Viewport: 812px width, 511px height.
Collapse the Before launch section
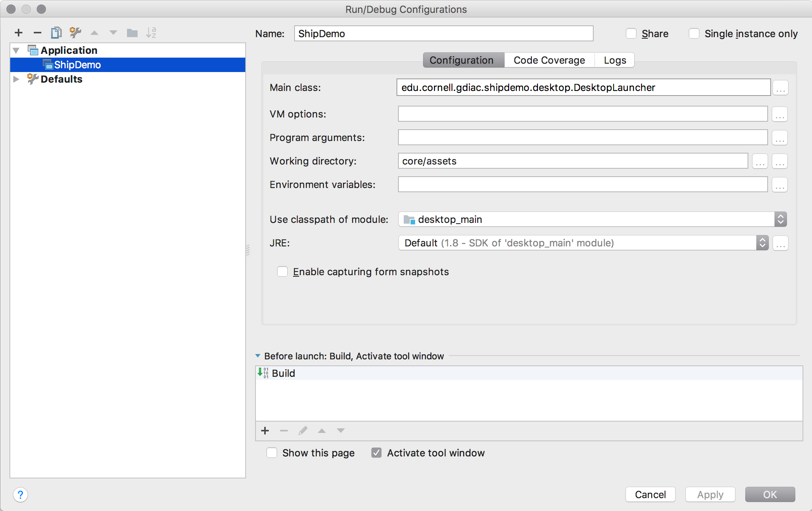pyautogui.click(x=258, y=356)
